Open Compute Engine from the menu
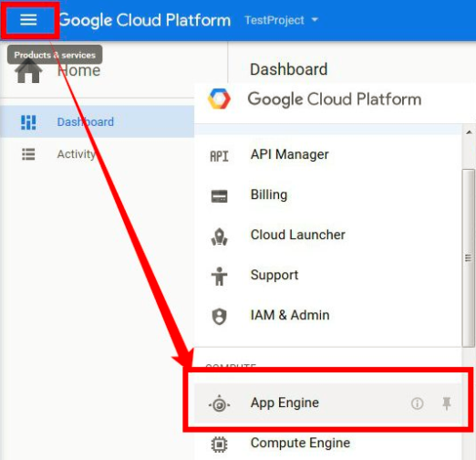Viewport: 476px width, 460px height. 327,444
